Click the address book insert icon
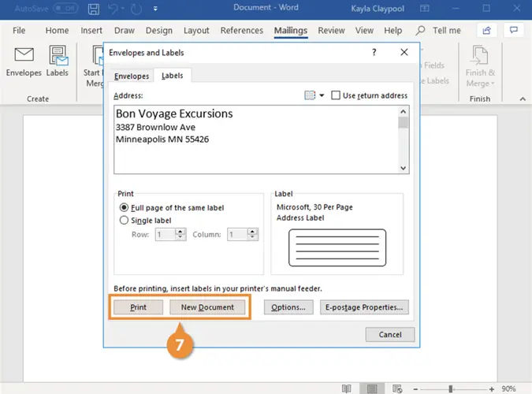The width and height of the screenshot is (532, 394). click(310, 95)
